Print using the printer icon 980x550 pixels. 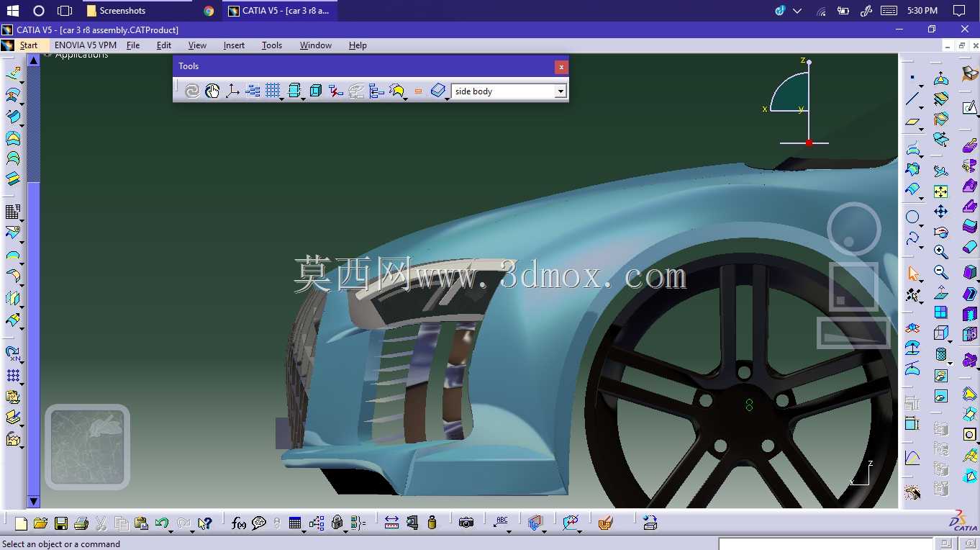81,523
